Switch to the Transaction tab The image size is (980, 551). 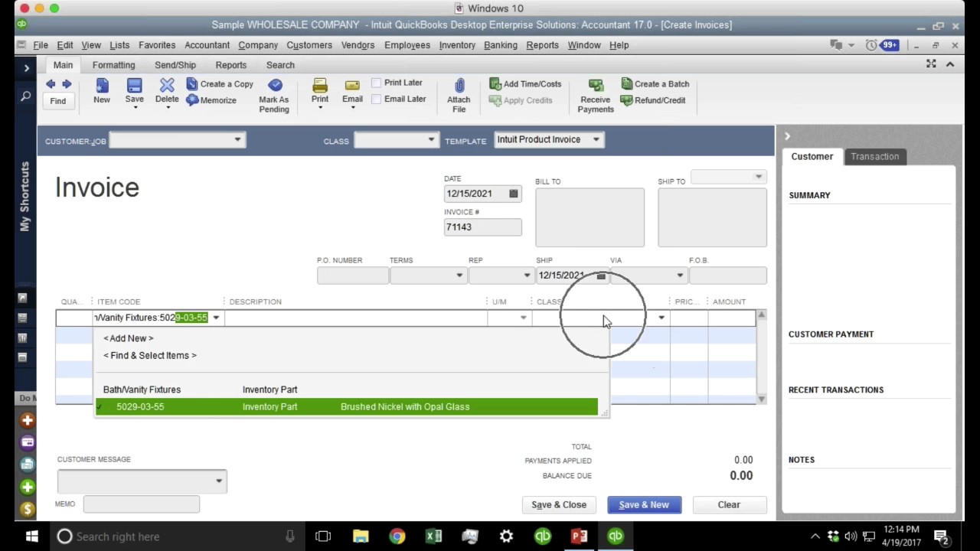click(x=874, y=156)
